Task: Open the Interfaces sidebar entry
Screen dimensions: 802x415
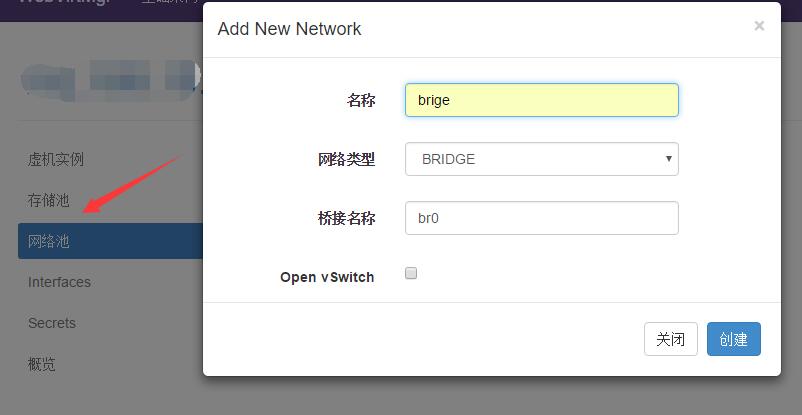Action: [x=59, y=282]
